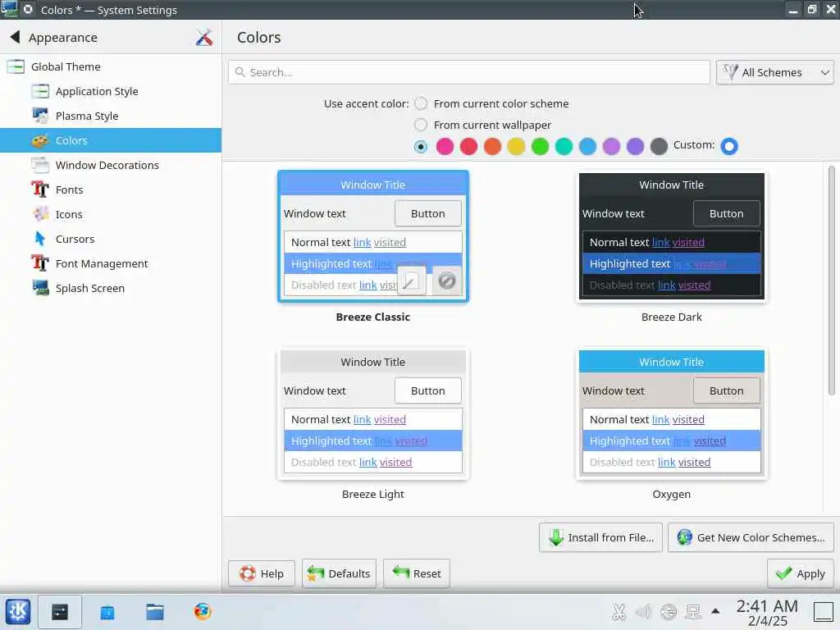Viewport: 840px width, 630px height.
Task: Go back using the Appearance back arrow
Action: 15,37
